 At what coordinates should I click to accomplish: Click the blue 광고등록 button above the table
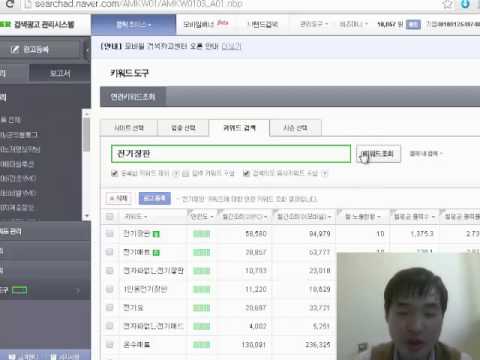(155, 198)
